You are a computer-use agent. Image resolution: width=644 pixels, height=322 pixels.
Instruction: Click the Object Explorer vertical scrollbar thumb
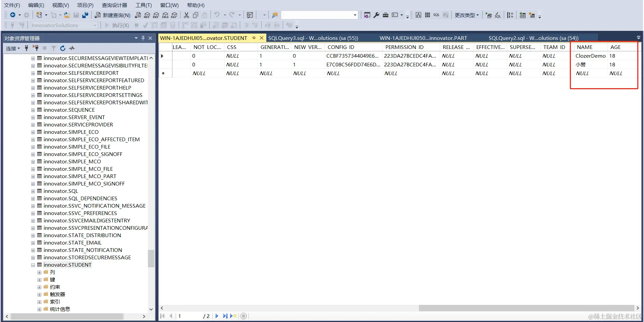pyautogui.click(x=151, y=258)
